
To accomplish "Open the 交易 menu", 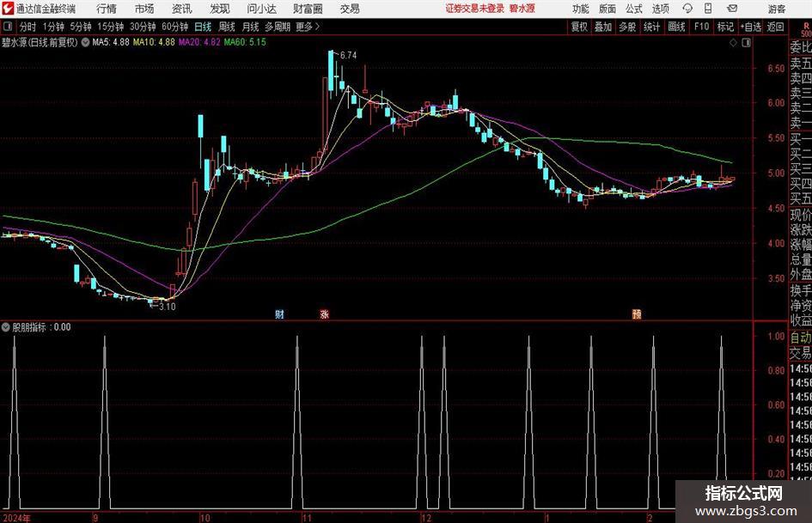I will tap(350, 9).
